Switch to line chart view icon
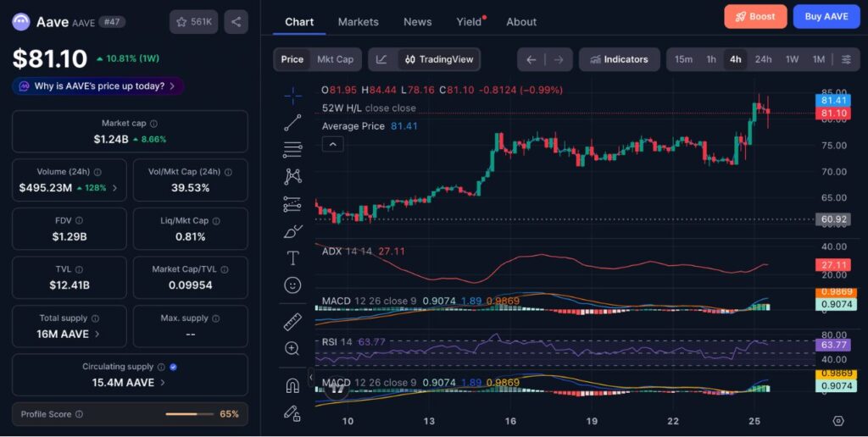The height and width of the screenshot is (437, 868). point(382,60)
